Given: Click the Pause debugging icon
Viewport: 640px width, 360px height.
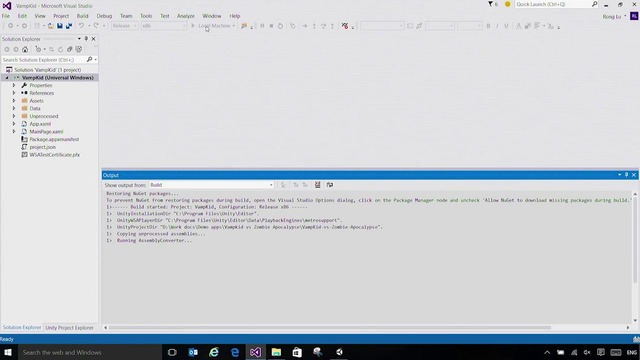Looking at the screenshot, I should pyautogui.click(x=262, y=26).
